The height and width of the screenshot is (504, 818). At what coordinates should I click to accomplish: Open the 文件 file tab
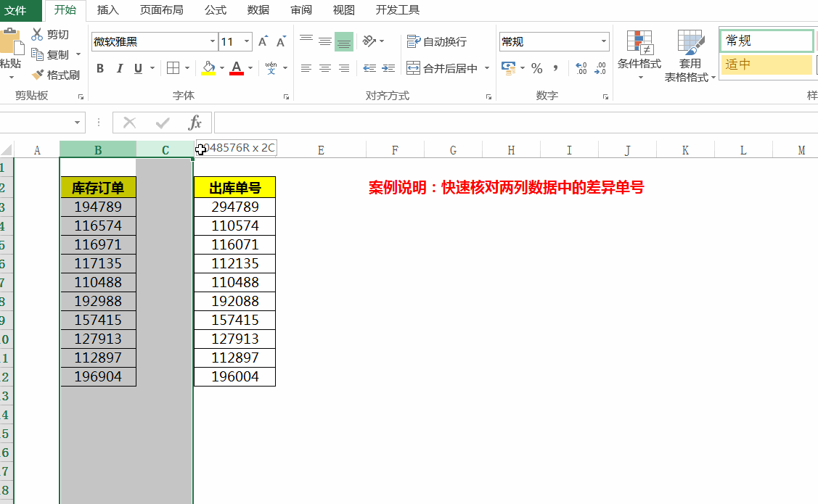(16, 10)
